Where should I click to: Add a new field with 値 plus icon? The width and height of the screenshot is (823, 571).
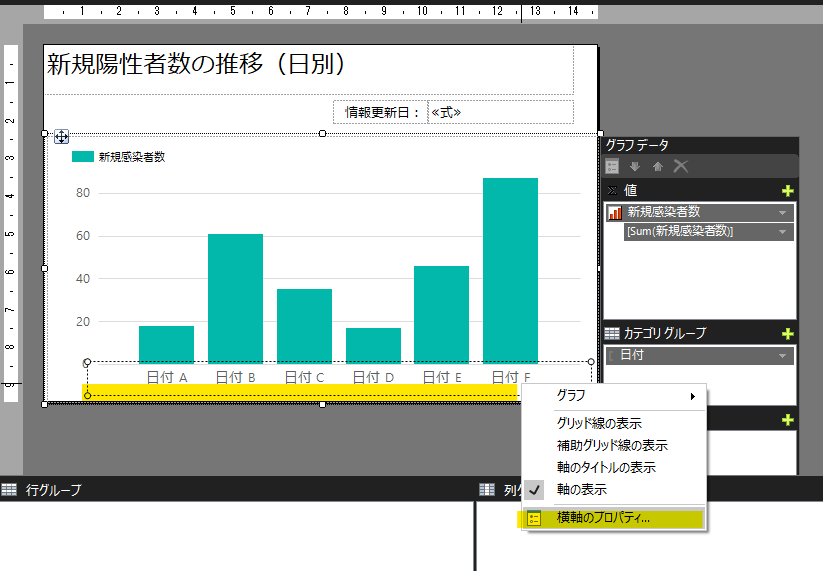787,190
